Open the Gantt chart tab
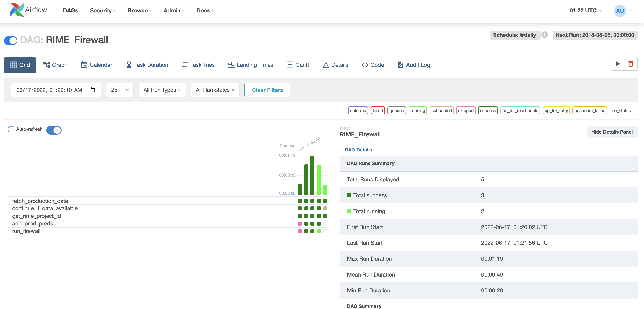The image size is (644, 309). point(298,65)
